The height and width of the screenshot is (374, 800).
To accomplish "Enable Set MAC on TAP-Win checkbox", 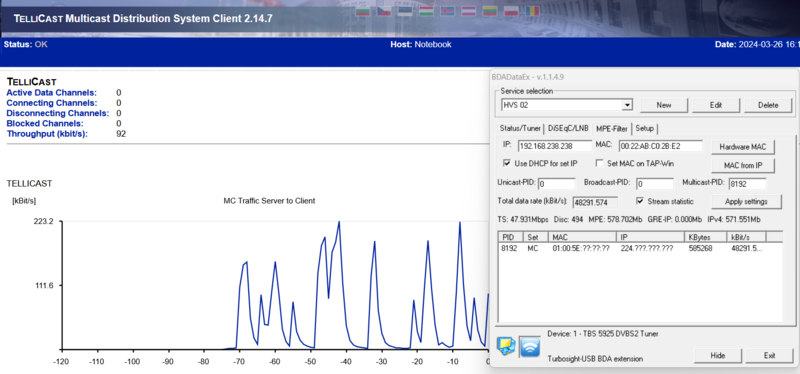I will (600, 163).
